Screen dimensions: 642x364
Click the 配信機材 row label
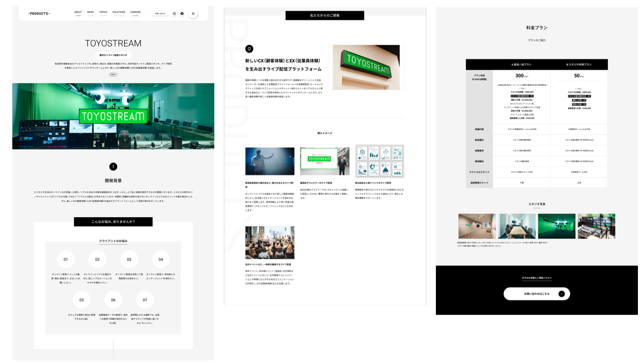(479, 140)
